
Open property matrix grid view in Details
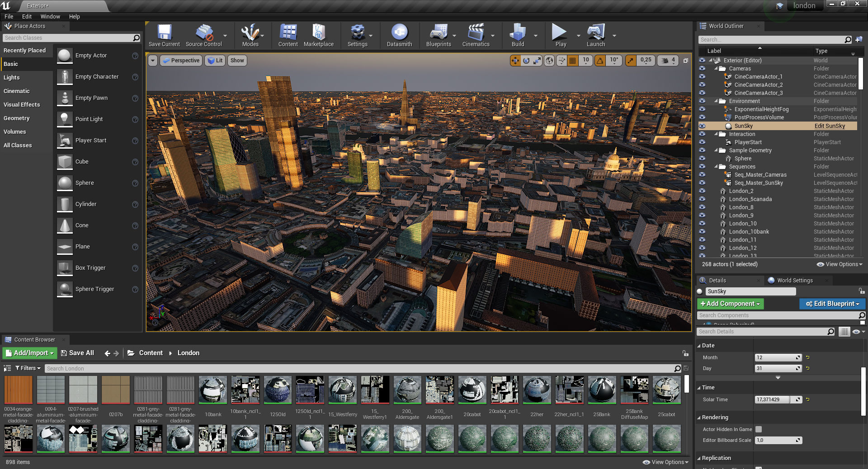844,332
